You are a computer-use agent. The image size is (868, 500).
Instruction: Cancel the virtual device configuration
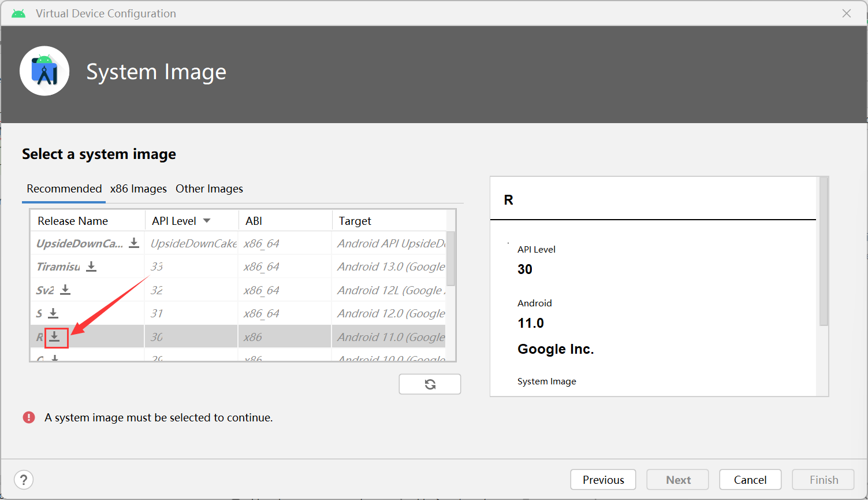750,480
